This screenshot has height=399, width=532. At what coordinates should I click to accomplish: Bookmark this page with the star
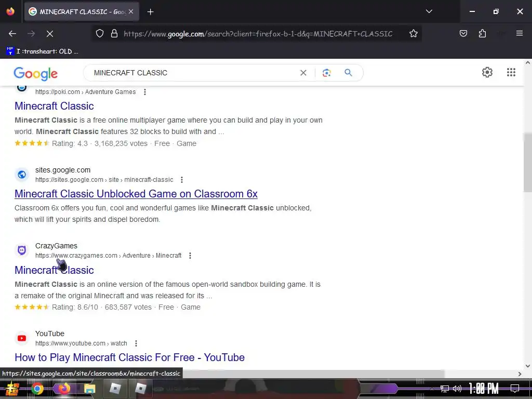point(413,34)
